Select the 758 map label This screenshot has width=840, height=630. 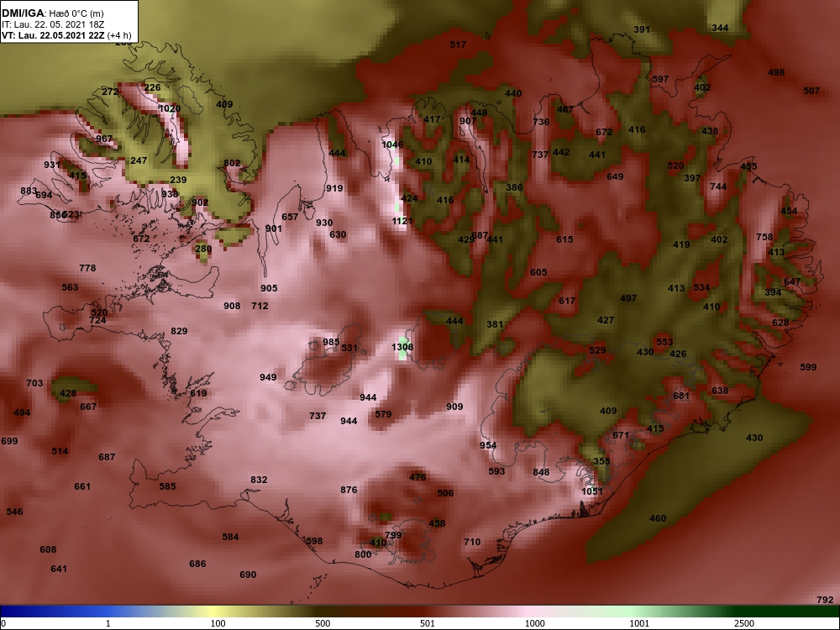click(x=764, y=237)
